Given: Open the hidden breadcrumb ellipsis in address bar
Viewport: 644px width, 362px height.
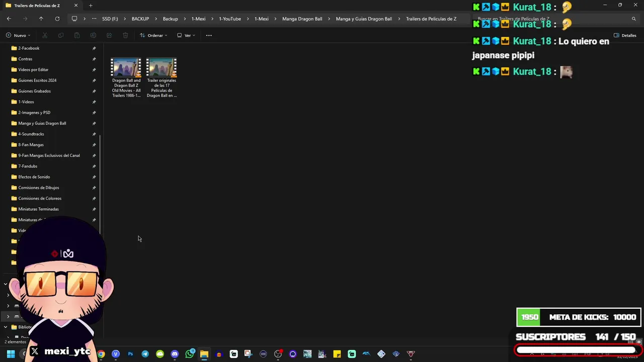Looking at the screenshot, I should [94, 19].
